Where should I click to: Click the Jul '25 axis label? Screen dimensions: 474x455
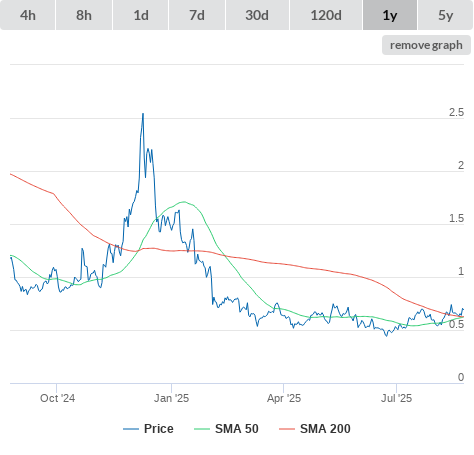coord(396,398)
